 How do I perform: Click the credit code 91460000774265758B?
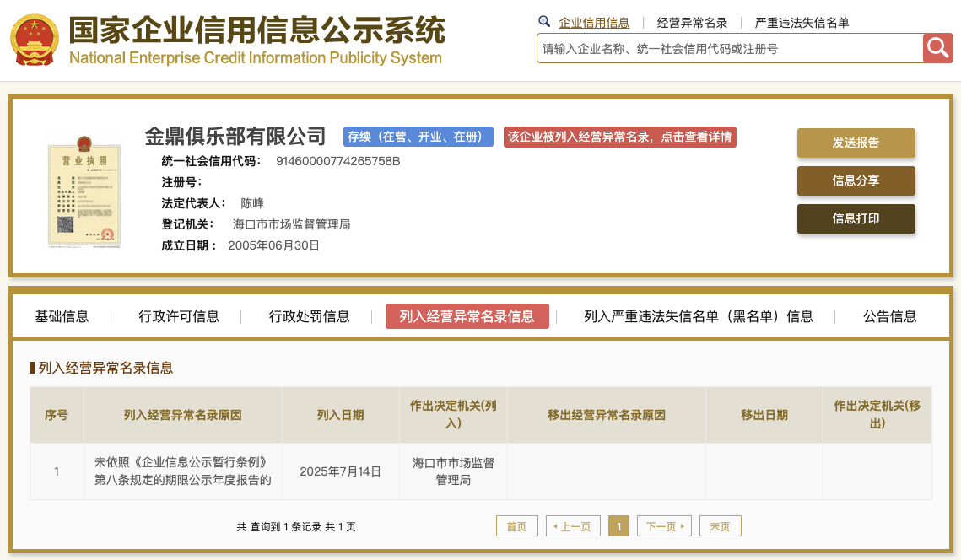coord(337,161)
